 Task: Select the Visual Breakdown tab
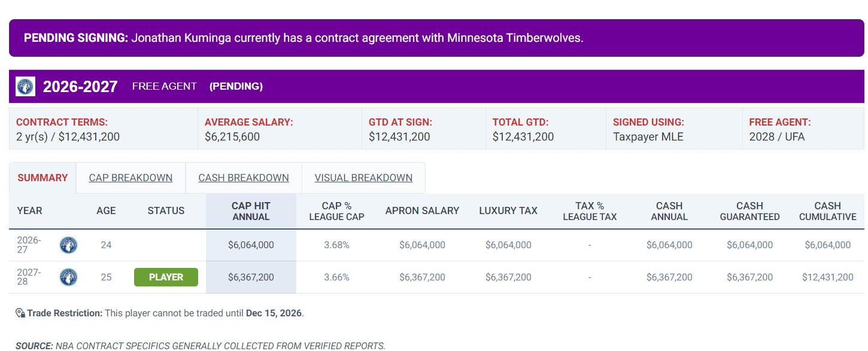363,178
